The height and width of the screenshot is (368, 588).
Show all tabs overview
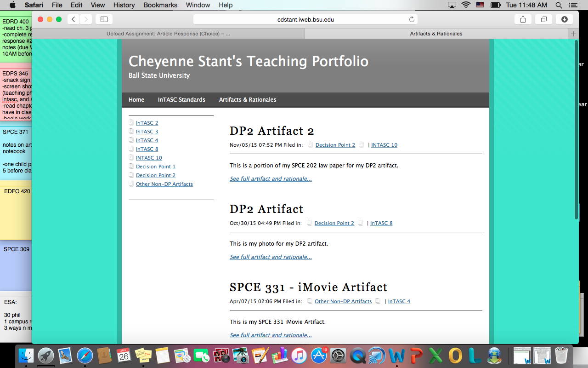pos(543,19)
